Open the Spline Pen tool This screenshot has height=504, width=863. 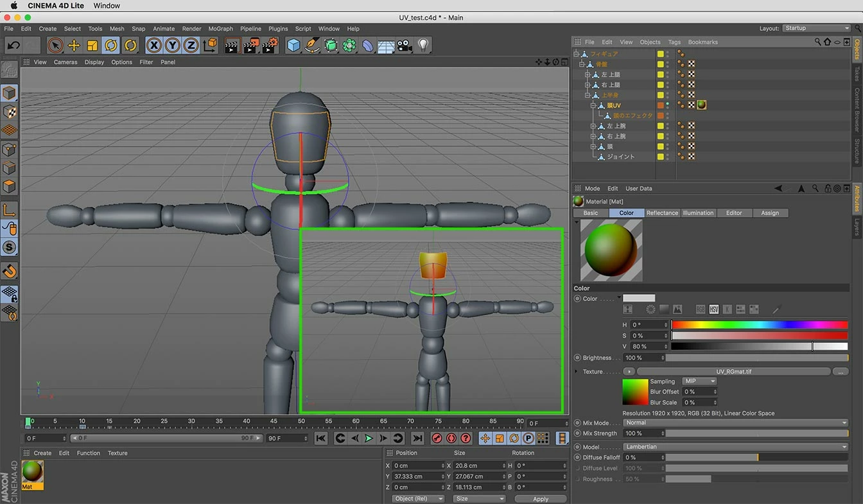coord(312,45)
